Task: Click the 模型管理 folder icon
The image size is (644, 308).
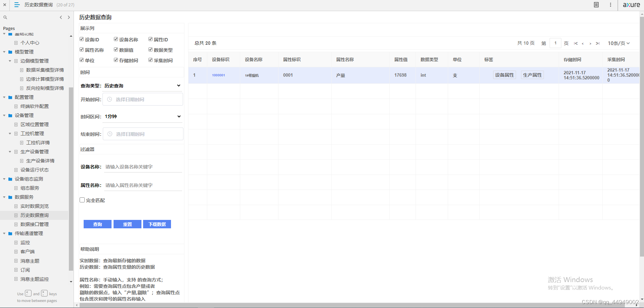Action: [x=10, y=52]
